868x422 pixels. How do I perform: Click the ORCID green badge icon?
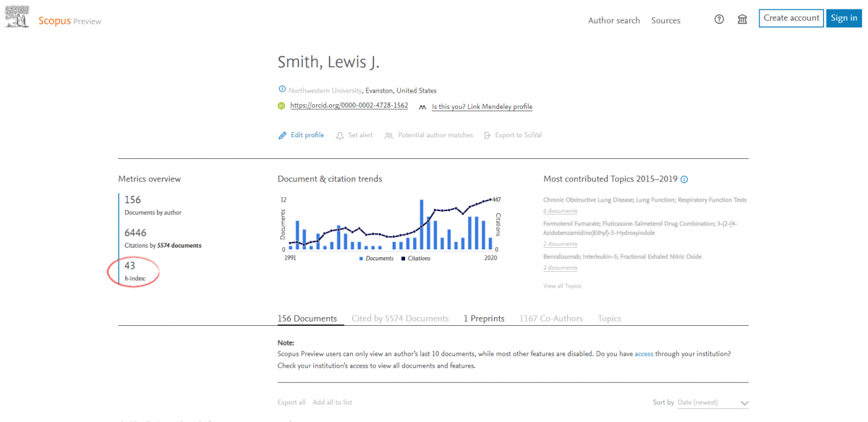coord(282,105)
